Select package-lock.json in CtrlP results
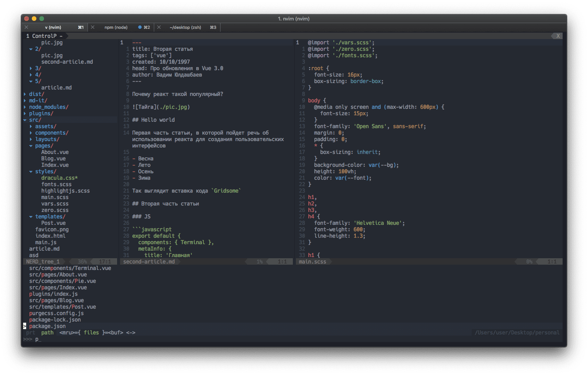The height and width of the screenshot is (375, 588). (x=55, y=320)
